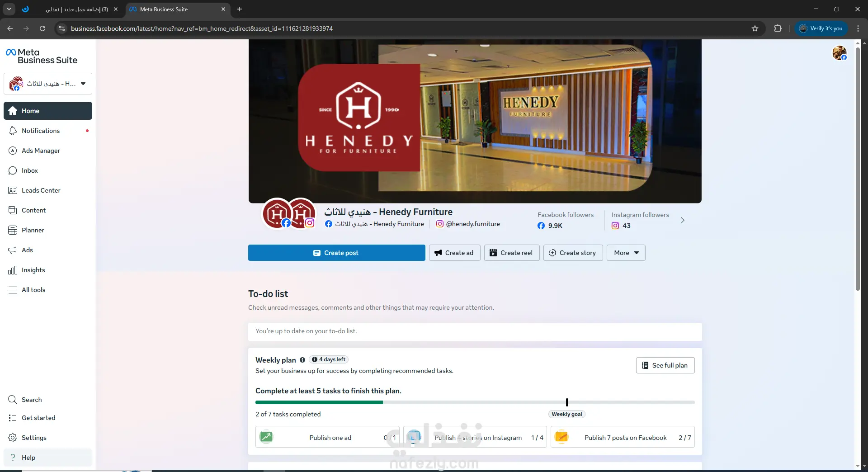The image size is (868, 472).
Task: Click the Verify it's you button
Action: pos(821,28)
